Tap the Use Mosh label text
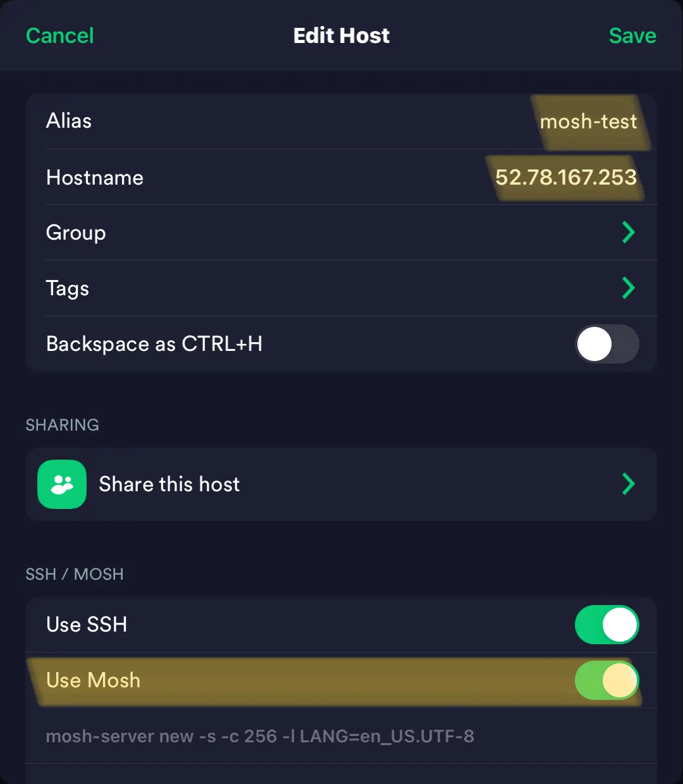The image size is (683, 784). tap(94, 680)
